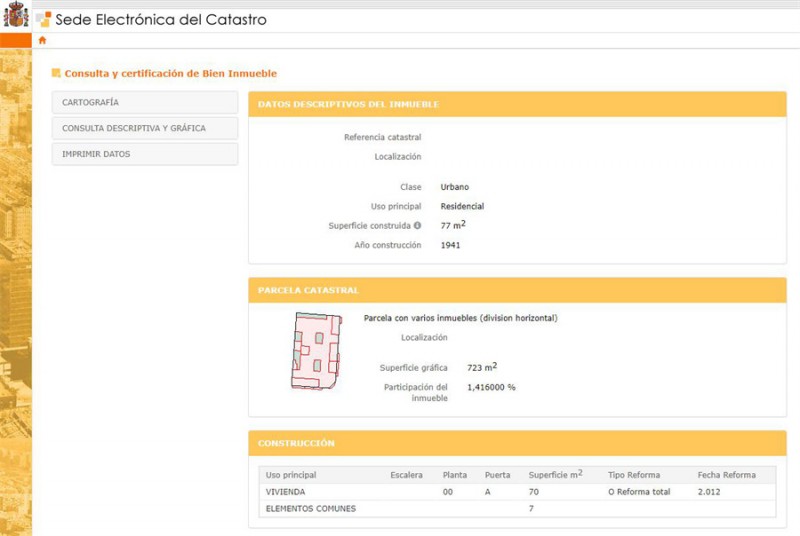Image resolution: width=800 pixels, height=536 pixels.
Task: Click the Uso principal column header
Action: click(x=291, y=475)
